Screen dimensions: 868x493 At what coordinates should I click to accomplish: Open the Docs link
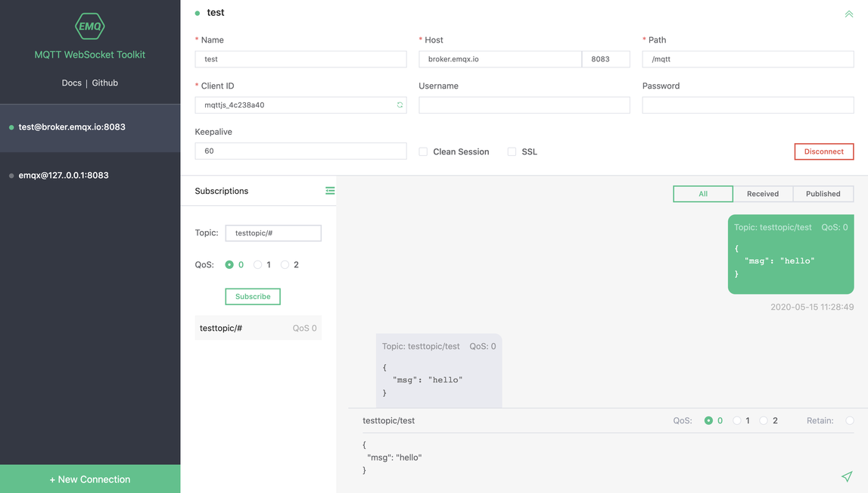coord(71,83)
